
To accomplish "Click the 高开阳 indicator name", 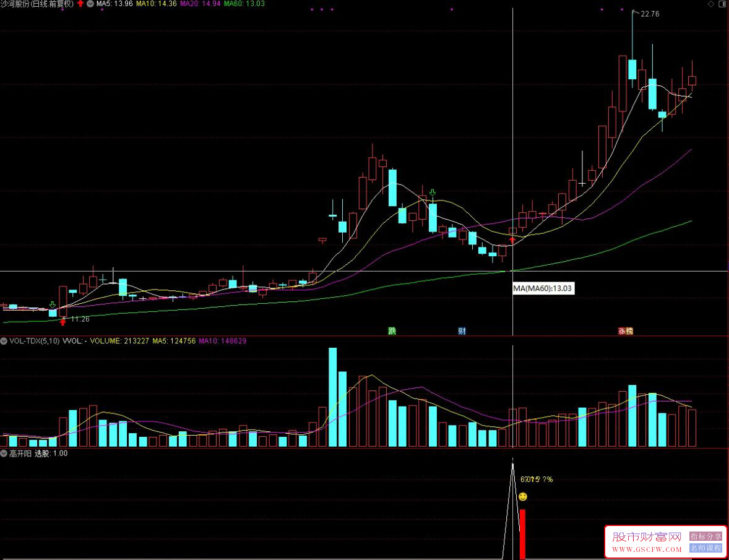I will (x=20, y=454).
